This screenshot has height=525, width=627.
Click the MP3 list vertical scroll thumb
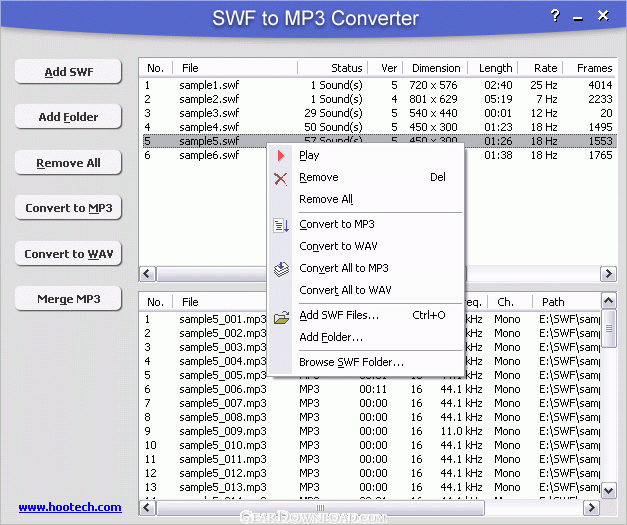pyautogui.click(x=609, y=329)
